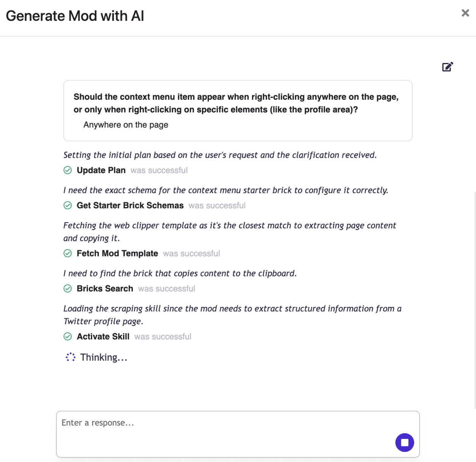Open the Bricks Search step details
This screenshot has height=462, width=476.
(105, 289)
